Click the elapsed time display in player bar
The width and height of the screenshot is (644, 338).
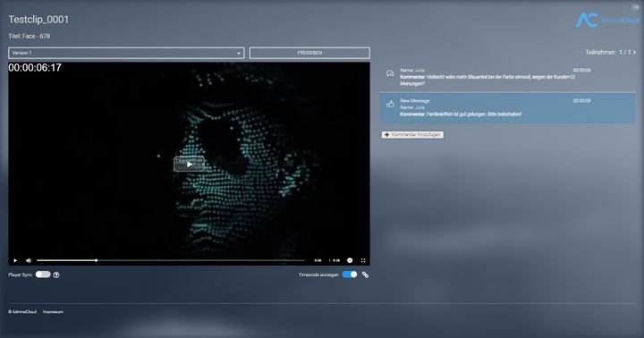point(318,260)
